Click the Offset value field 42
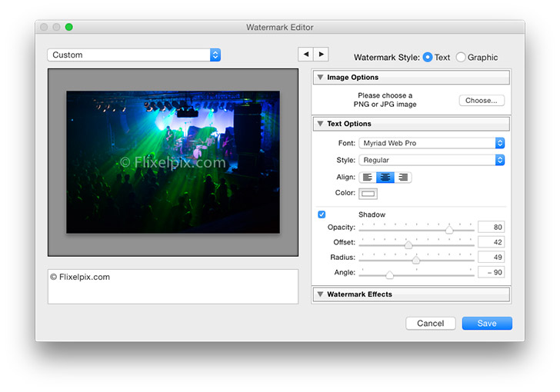Screen dimensions: 560x392 (x=491, y=242)
